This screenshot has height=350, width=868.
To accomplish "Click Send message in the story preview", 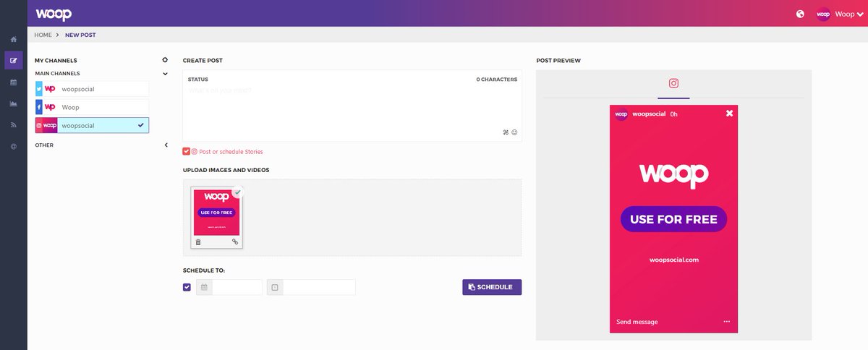I will point(637,322).
